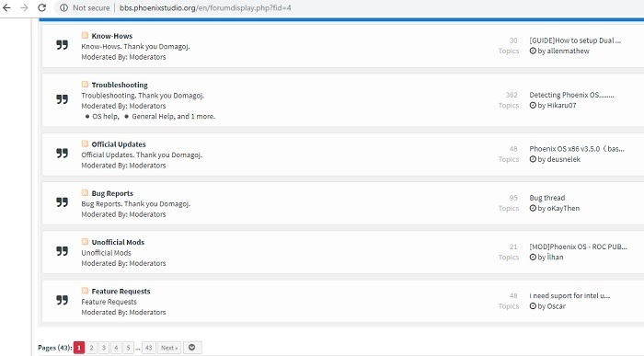The image size is (644, 356).
Task: Click the clock icon next to Hikaru07
Action: click(x=533, y=105)
